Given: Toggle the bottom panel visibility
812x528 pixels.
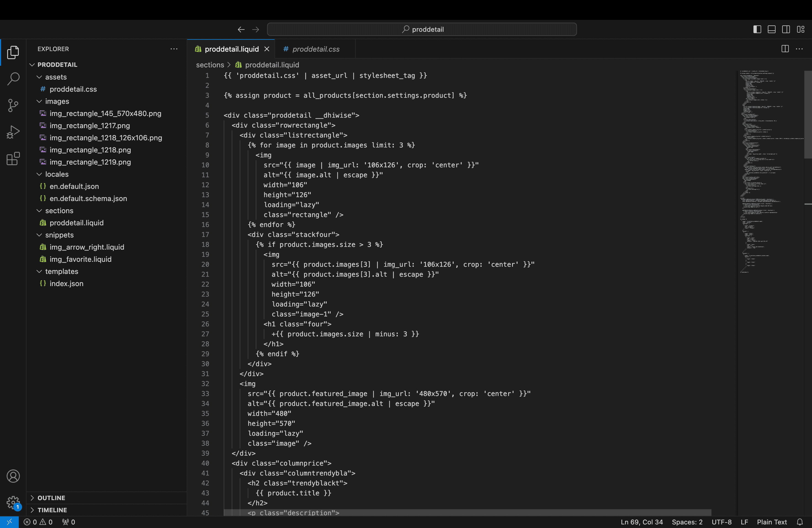Looking at the screenshot, I should pyautogui.click(x=771, y=29).
